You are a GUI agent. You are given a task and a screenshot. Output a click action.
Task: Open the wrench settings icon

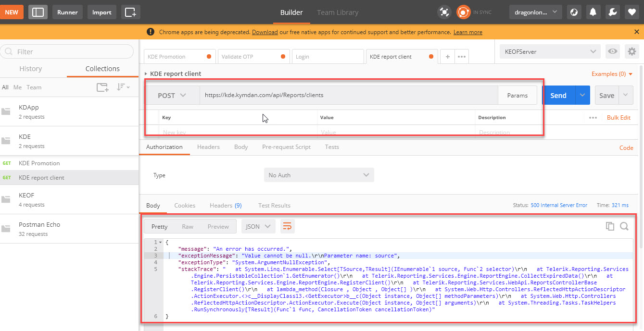[613, 12]
